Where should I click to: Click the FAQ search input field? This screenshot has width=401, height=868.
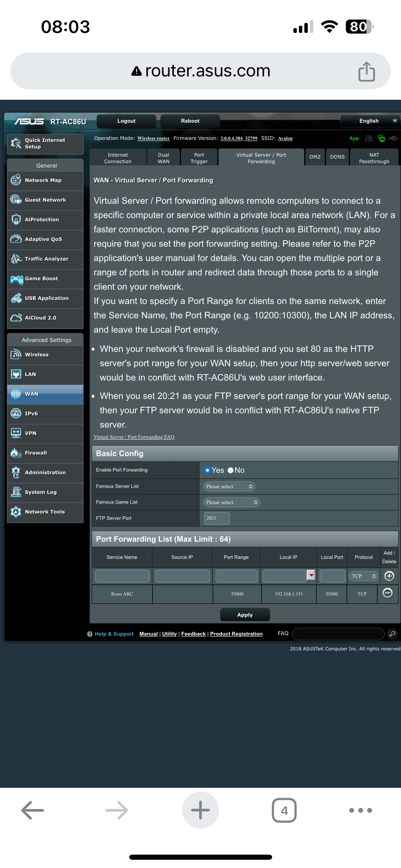[x=338, y=634]
